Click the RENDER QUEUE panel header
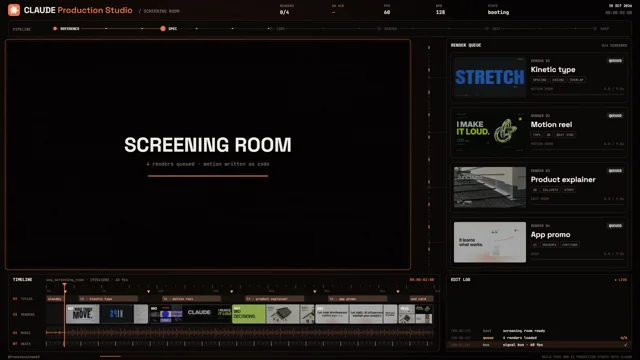 tap(466, 45)
